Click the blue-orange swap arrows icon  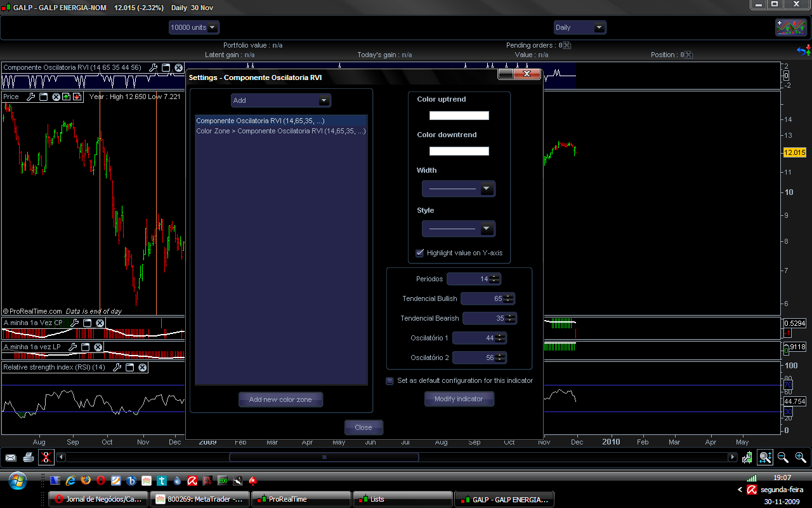coord(803,51)
